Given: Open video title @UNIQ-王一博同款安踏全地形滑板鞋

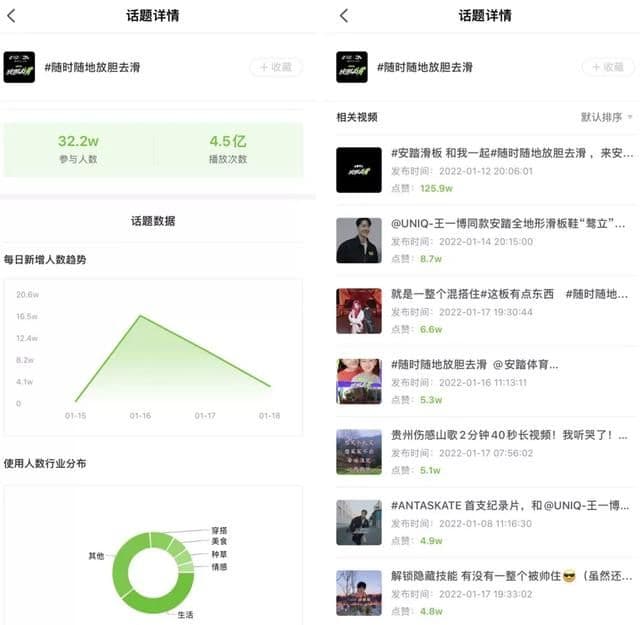Looking at the screenshot, I should [508, 224].
